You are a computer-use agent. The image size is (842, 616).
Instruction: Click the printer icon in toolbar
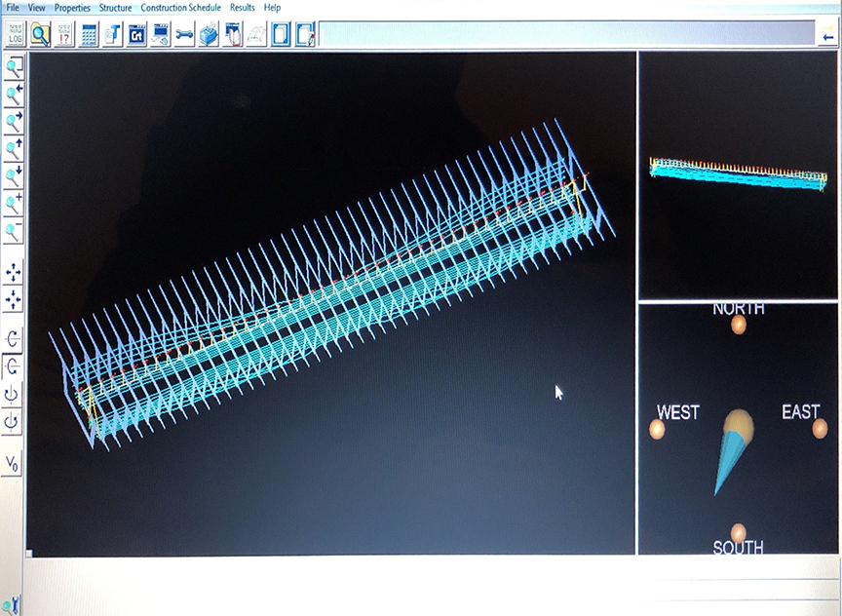209,34
